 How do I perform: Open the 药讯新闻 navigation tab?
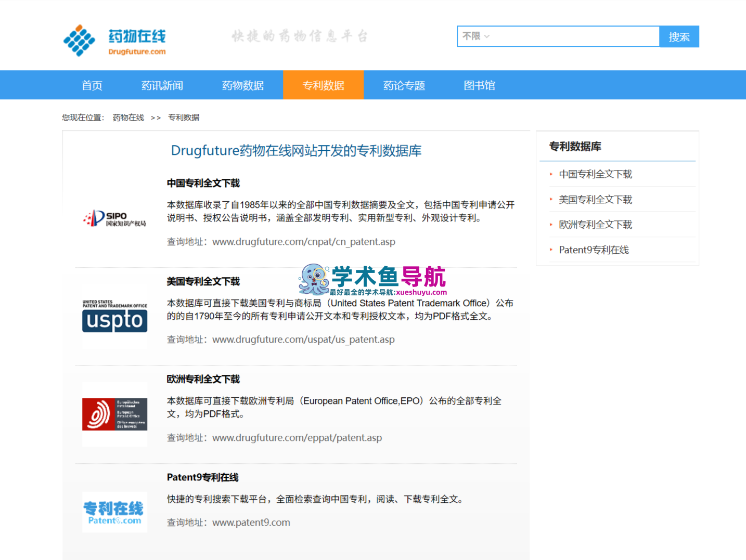coord(162,85)
